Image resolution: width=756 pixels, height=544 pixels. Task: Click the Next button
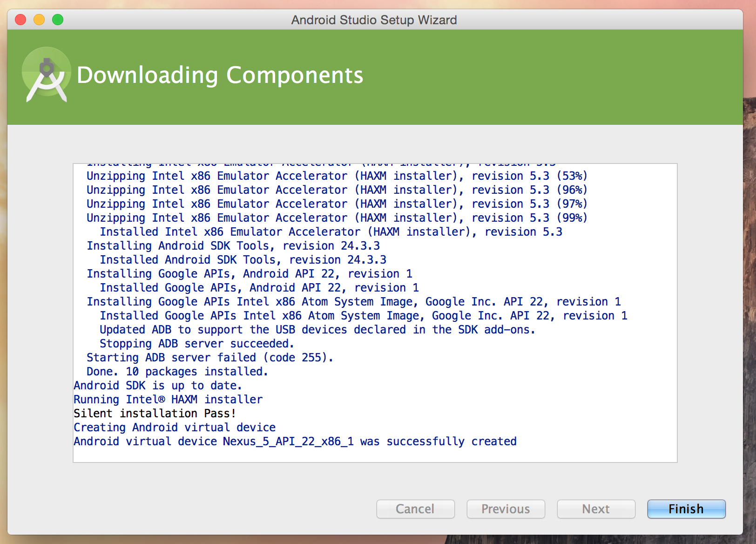596,509
